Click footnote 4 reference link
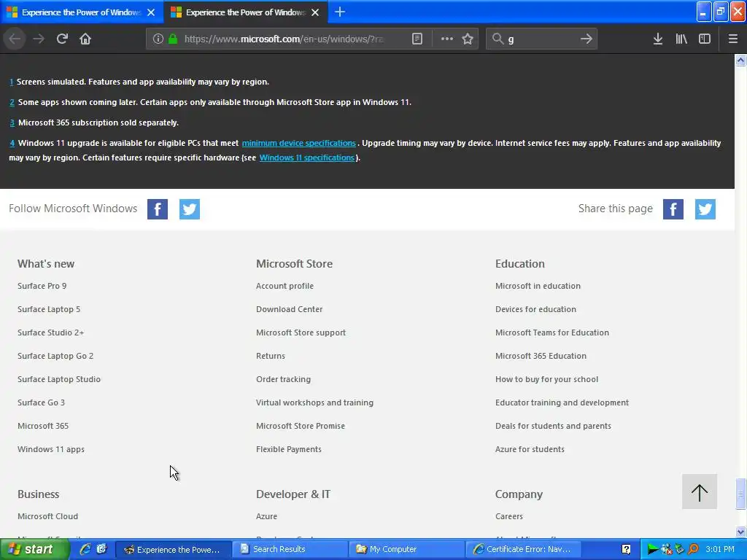This screenshot has height=560, width=747. [x=12, y=143]
